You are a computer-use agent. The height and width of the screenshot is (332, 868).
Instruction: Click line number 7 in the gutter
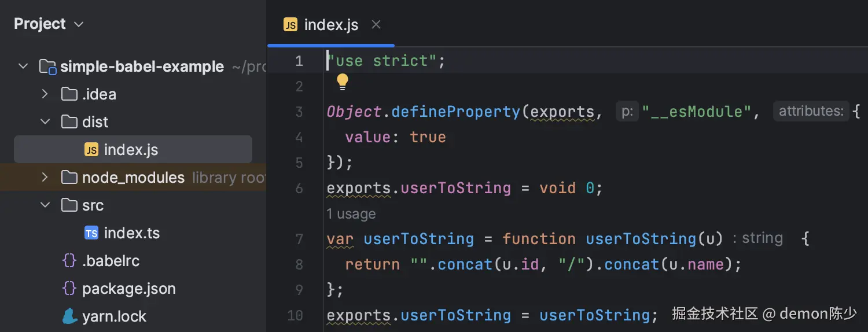pyautogui.click(x=299, y=239)
